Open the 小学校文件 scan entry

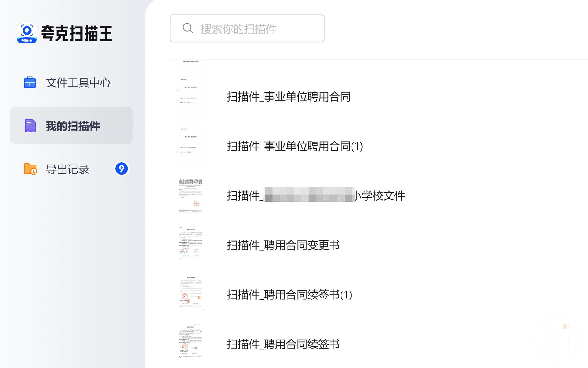click(x=316, y=196)
